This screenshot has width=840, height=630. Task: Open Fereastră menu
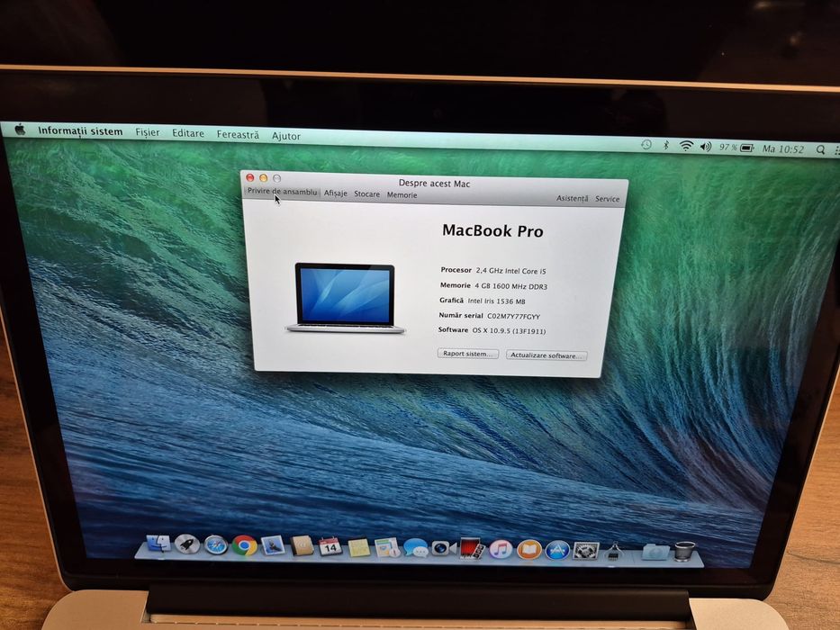pos(238,134)
